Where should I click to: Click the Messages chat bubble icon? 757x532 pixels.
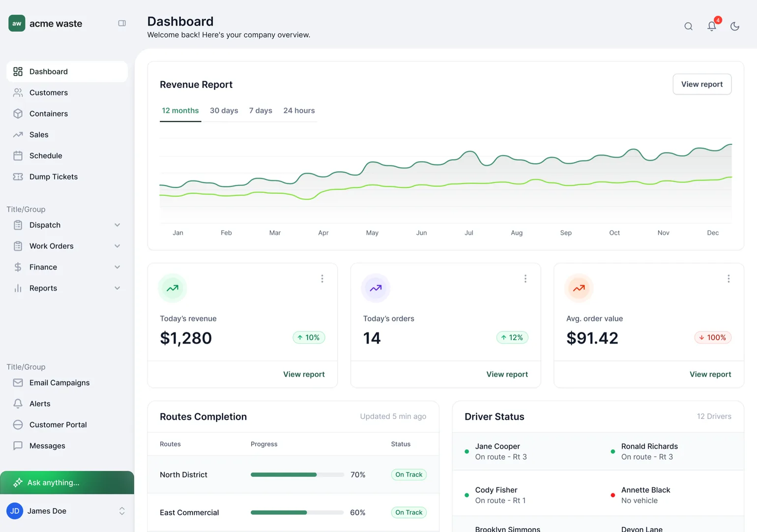coord(18,446)
